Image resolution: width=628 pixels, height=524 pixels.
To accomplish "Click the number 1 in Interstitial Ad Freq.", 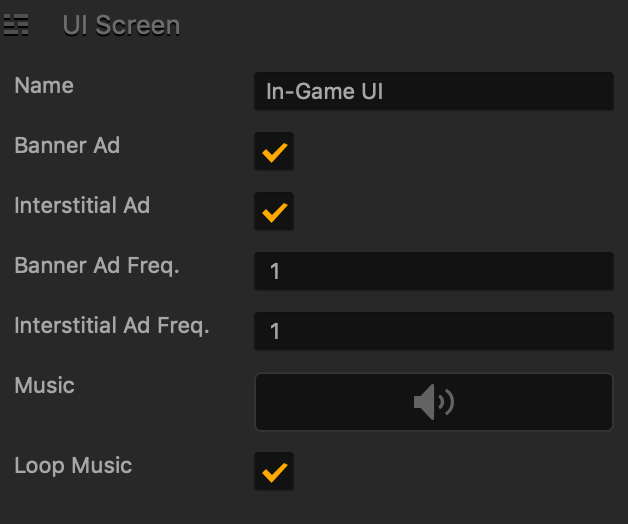I will tap(275, 331).
